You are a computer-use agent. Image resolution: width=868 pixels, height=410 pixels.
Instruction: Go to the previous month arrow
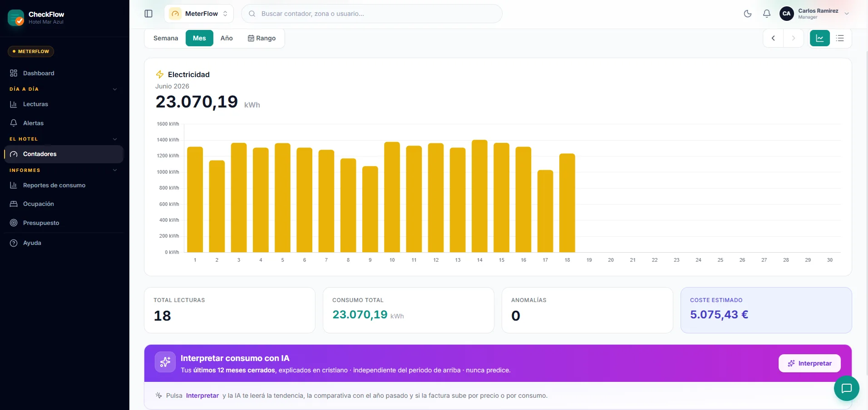click(x=773, y=38)
